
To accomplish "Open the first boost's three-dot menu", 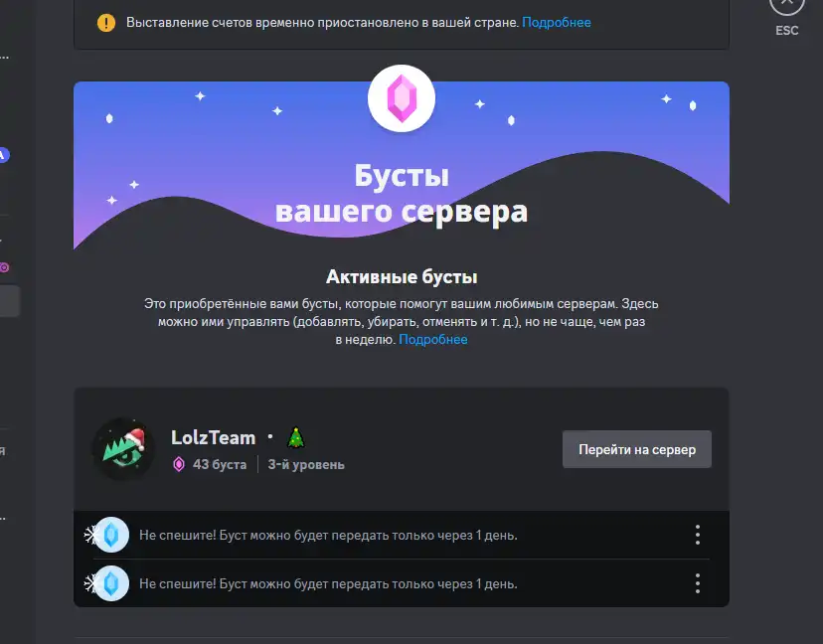I will [x=698, y=535].
